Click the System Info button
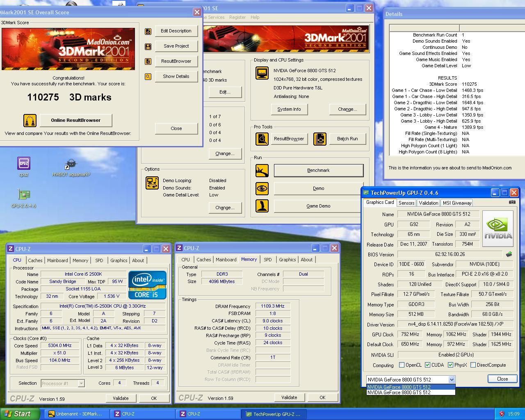Screen dimensions: 525x420 tap(289, 110)
